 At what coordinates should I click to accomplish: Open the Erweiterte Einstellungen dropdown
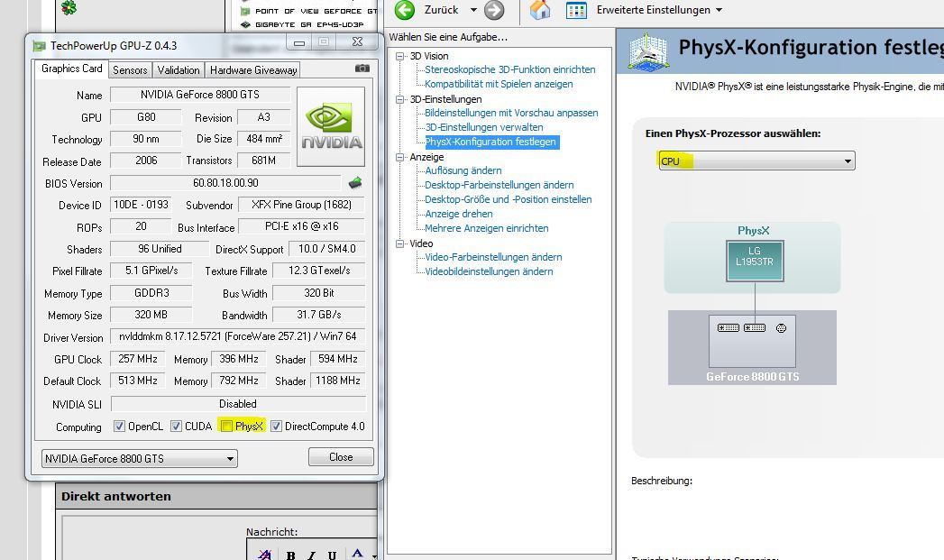719,10
